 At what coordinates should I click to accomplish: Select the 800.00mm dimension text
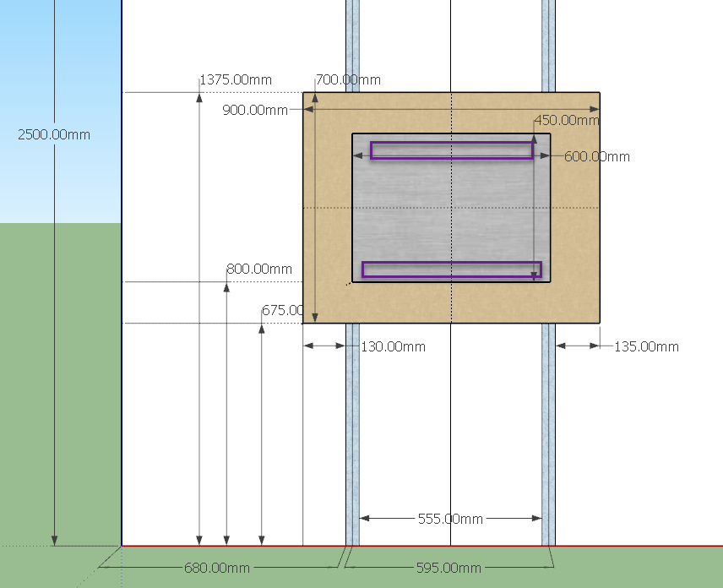[258, 268]
